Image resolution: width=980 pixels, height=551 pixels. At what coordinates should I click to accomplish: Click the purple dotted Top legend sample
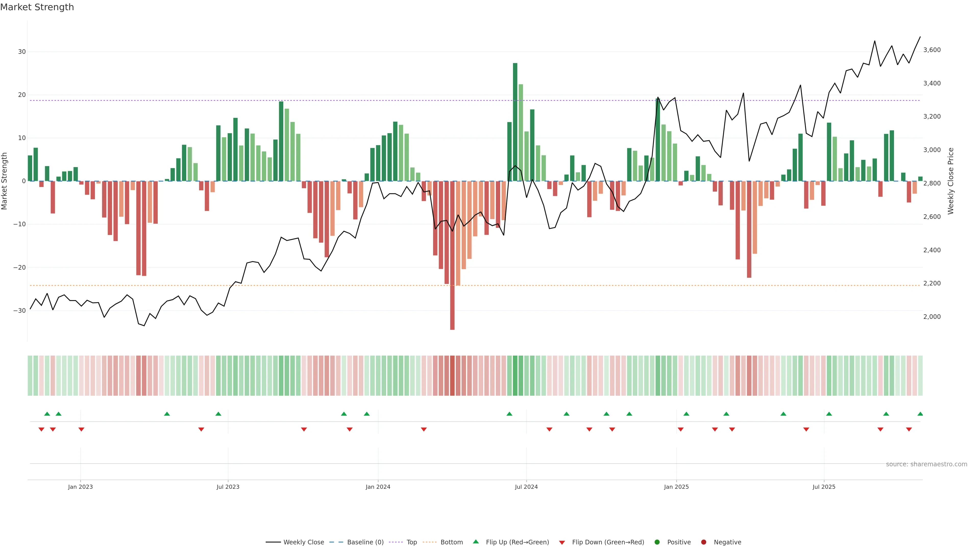tap(396, 542)
